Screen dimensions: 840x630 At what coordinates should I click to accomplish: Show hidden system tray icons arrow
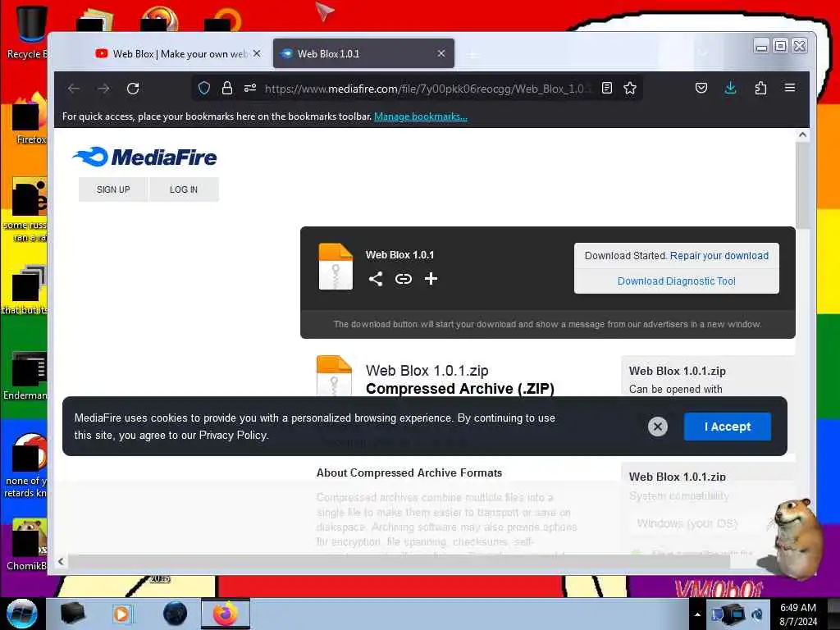(x=697, y=614)
